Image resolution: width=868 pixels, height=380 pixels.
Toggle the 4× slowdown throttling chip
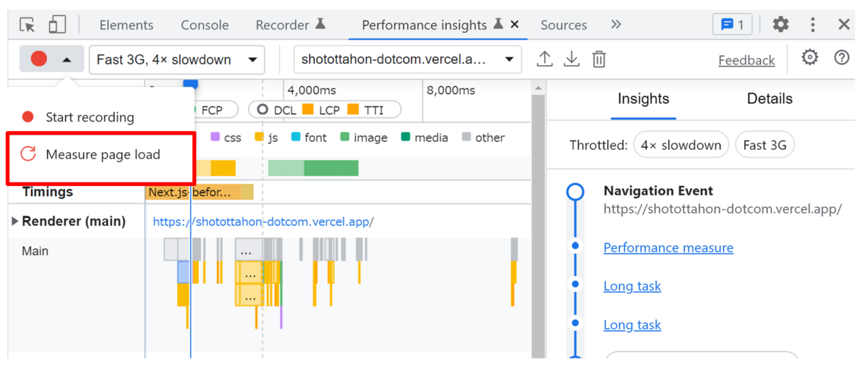click(x=681, y=145)
